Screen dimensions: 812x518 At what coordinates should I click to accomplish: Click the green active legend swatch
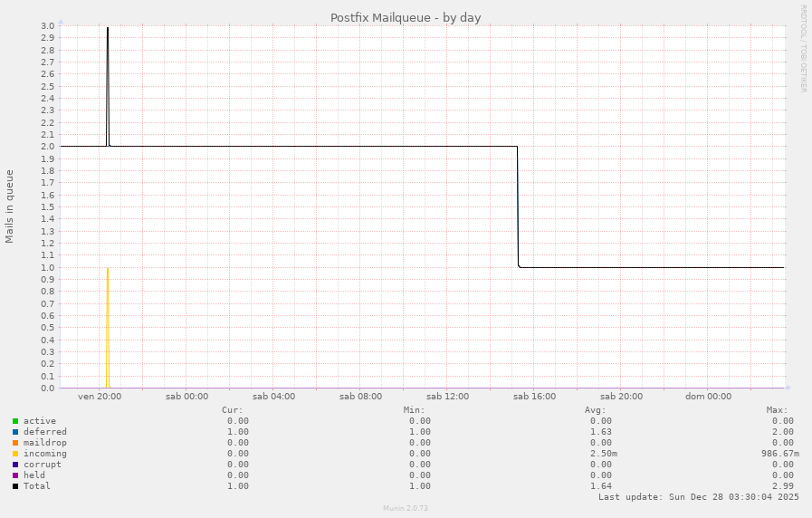point(15,421)
